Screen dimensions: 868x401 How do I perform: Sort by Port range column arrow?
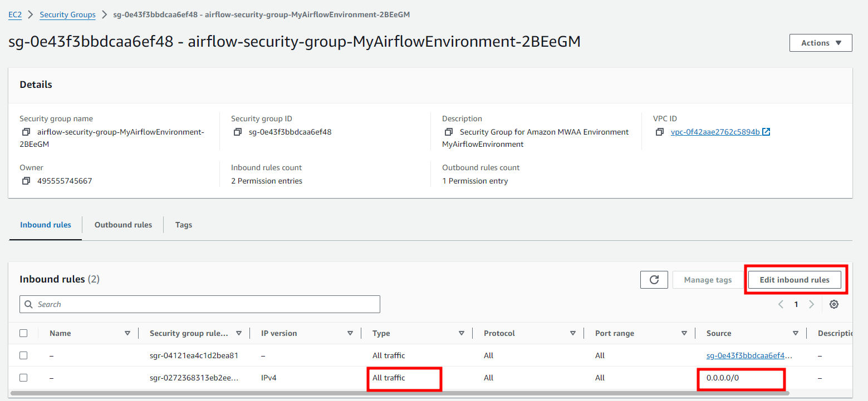[684, 333]
